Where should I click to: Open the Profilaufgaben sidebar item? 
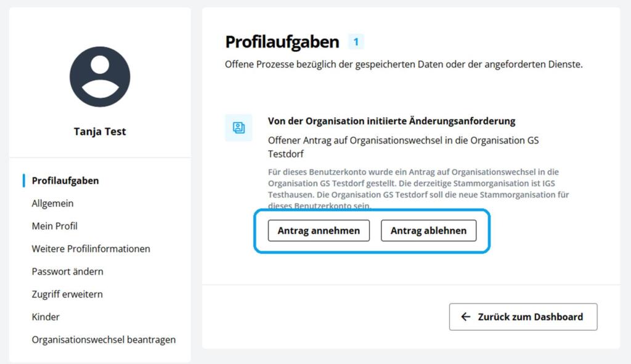65,180
